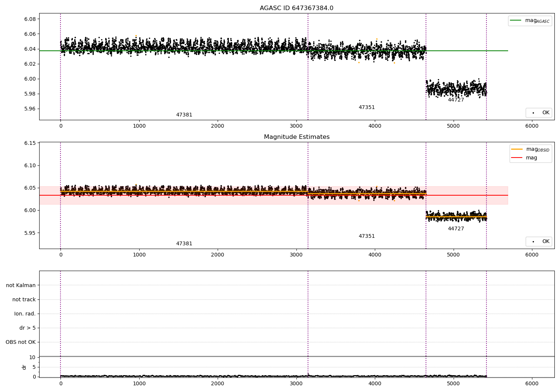Click the 6.10 tick in Magnitude Estimates plot
This screenshot has height=392, width=560.
pyautogui.click(x=30, y=165)
